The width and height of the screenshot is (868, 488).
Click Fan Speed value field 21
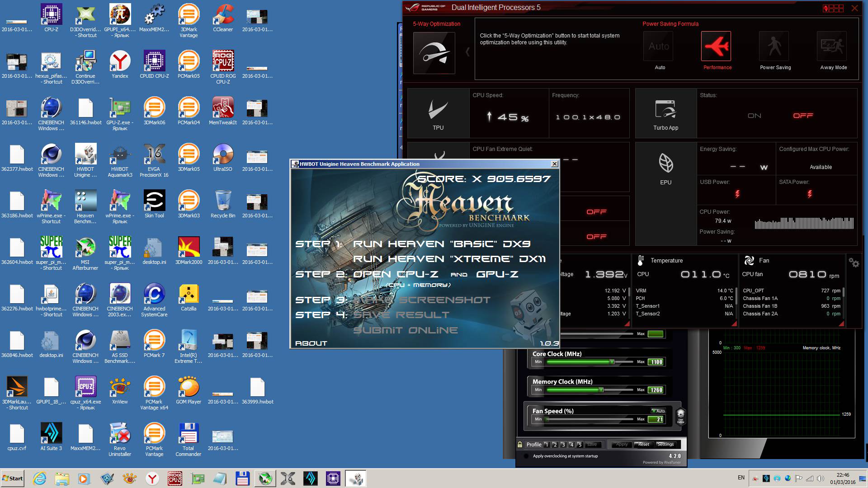[656, 420]
